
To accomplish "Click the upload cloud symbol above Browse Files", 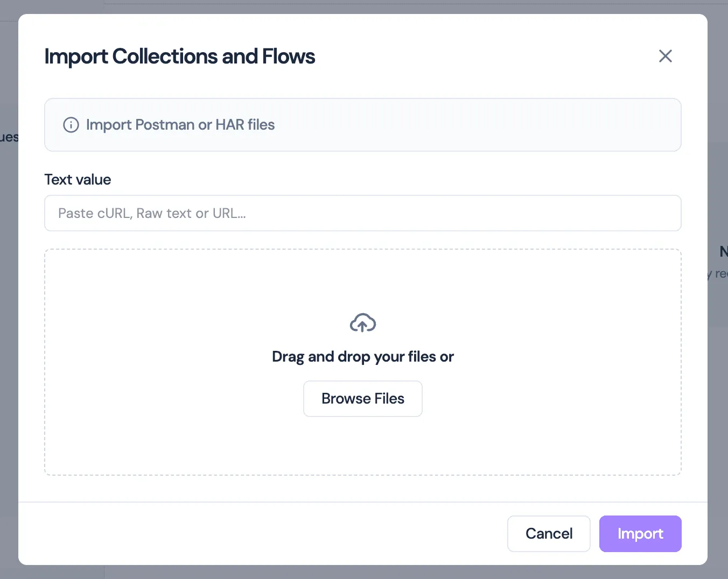I will (362, 323).
